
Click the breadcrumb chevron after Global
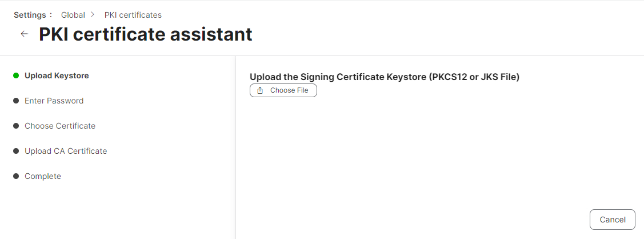point(93,15)
